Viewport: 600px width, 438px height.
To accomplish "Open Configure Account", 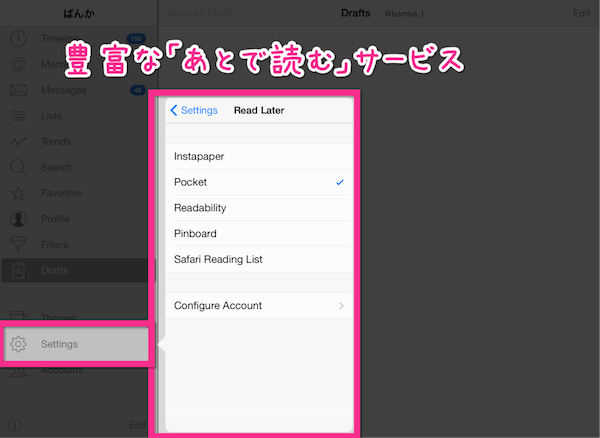I will click(x=259, y=306).
